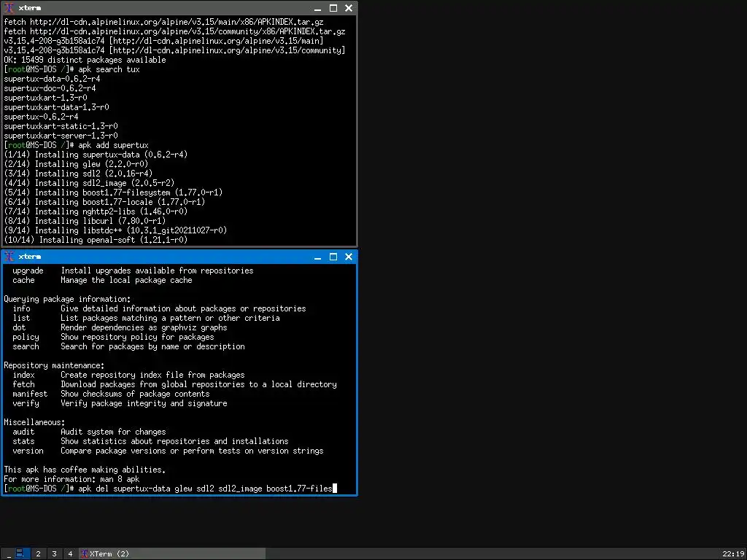Click 'OK: 15499 distinct packages available' line

pyautogui.click(x=85, y=60)
